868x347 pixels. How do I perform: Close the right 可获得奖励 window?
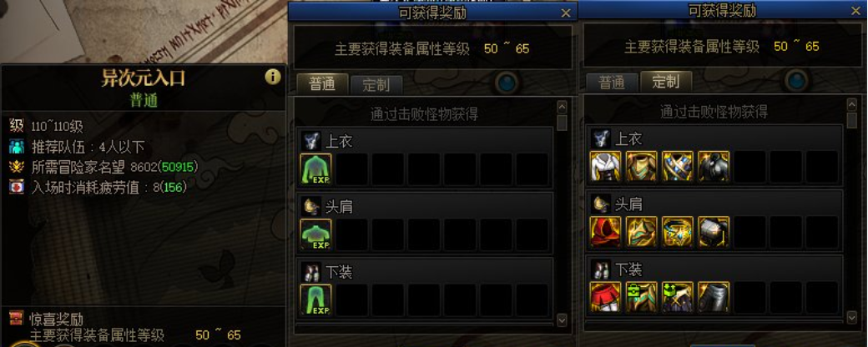855,11
